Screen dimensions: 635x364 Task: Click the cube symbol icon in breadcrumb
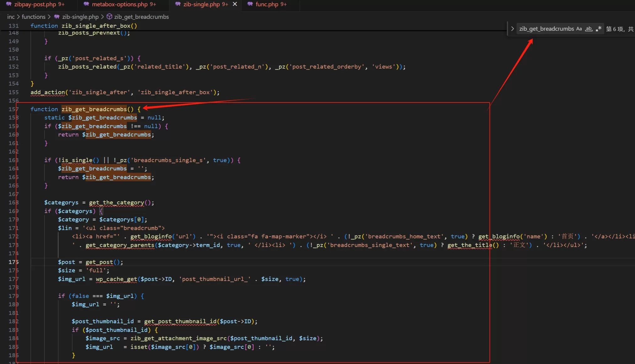109,17
